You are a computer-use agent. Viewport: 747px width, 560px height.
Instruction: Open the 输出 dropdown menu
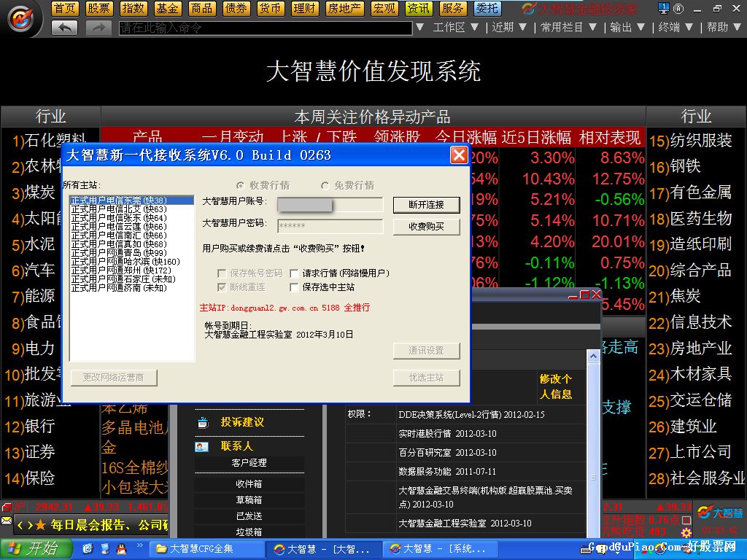(627, 28)
